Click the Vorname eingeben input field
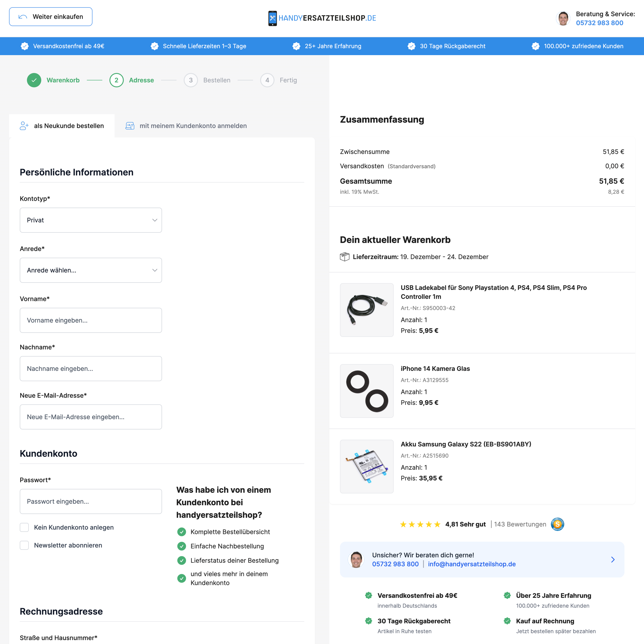644x644 pixels. point(91,320)
